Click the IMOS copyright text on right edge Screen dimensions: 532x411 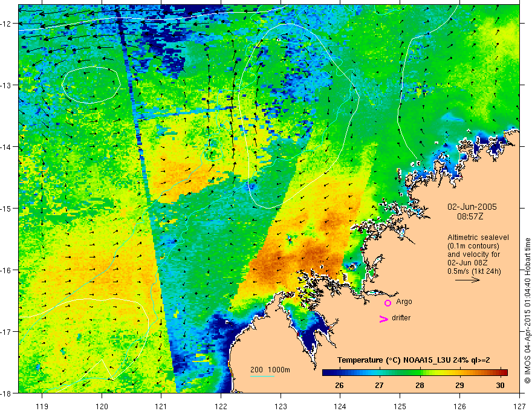pos(527,311)
